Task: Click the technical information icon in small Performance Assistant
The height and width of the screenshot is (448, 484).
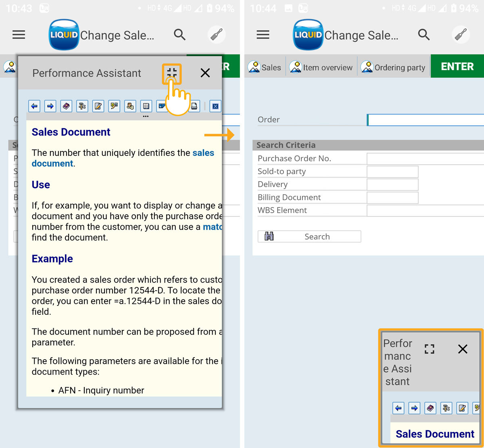Action: click(446, 408)
